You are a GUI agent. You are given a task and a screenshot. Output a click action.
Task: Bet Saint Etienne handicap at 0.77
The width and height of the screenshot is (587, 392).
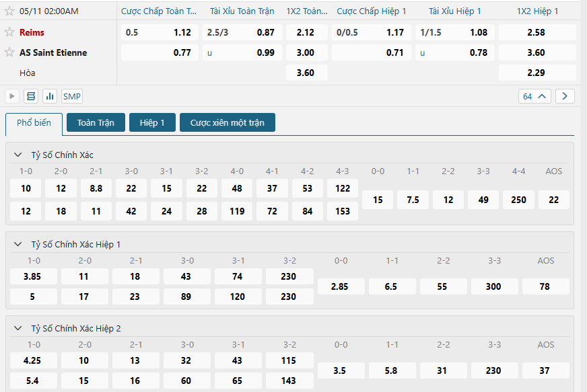[x=160, y=52]
